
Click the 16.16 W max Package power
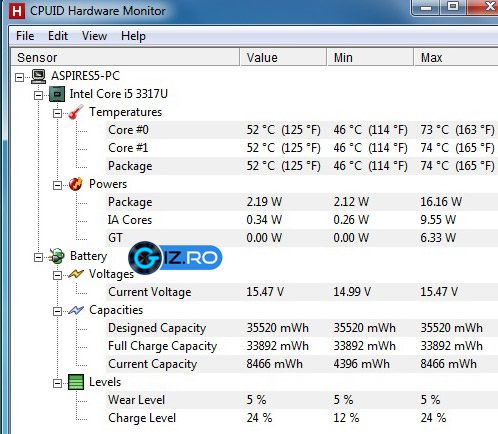[441, 202]
